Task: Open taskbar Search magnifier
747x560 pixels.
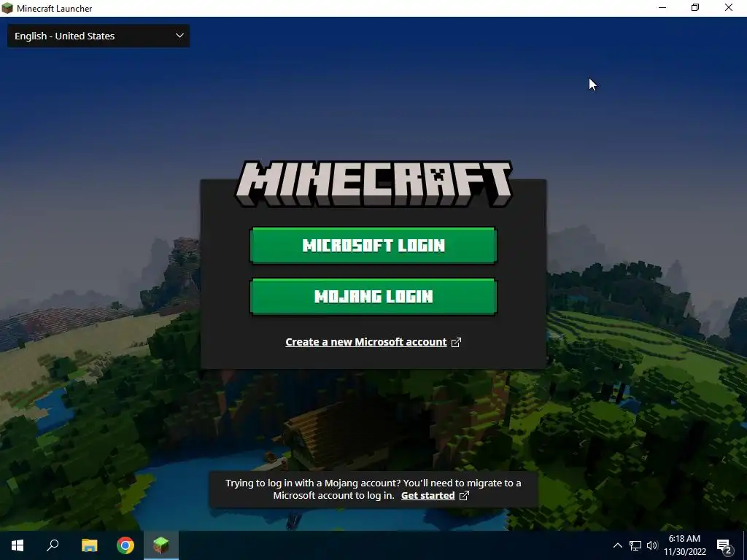Action: pos(53,545)
